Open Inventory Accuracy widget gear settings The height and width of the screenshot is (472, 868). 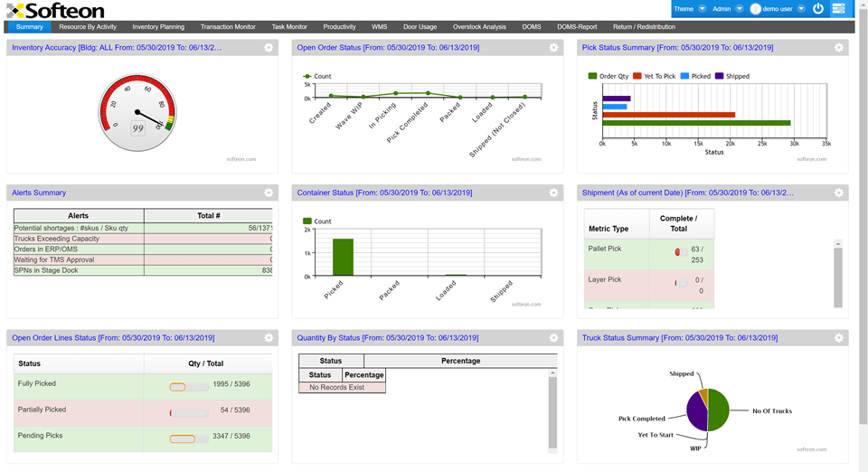(x=269, y=48)
